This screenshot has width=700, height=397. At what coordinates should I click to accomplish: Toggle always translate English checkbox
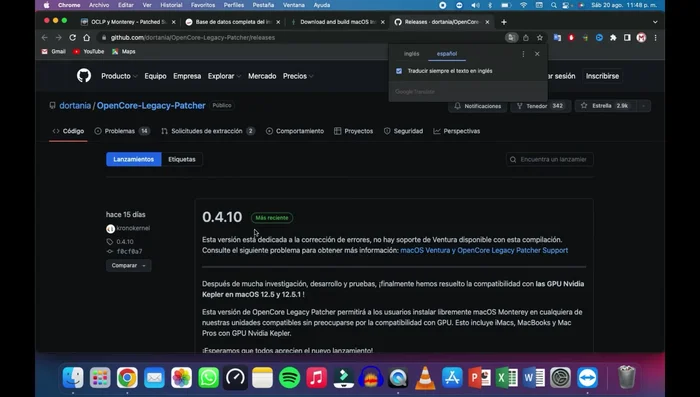point(399,71)
